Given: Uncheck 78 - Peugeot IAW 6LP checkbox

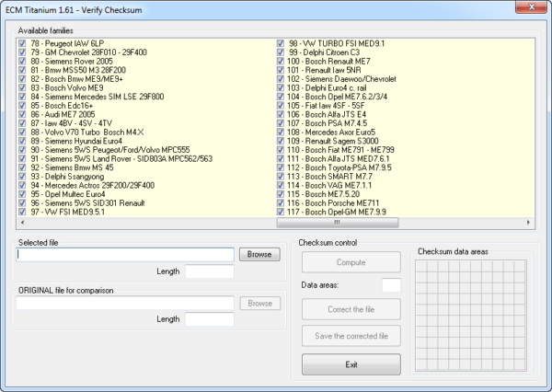Looking at the screenshot, I should coord(22,43).
